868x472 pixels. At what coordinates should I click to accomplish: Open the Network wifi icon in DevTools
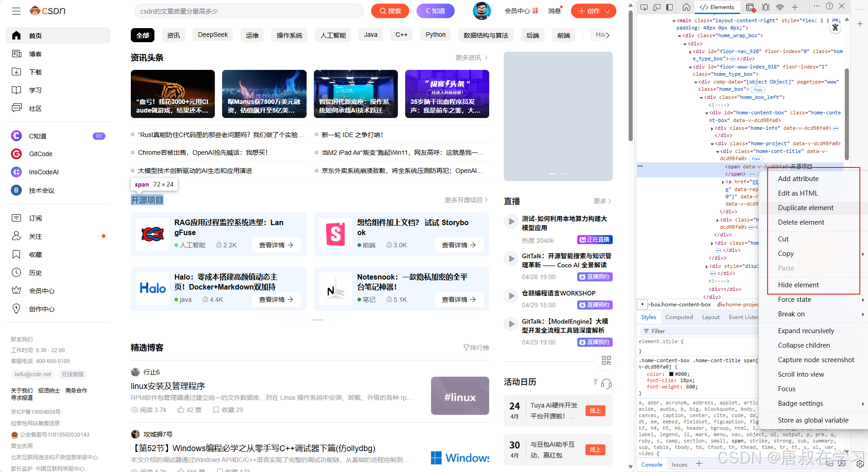[780, 7]
